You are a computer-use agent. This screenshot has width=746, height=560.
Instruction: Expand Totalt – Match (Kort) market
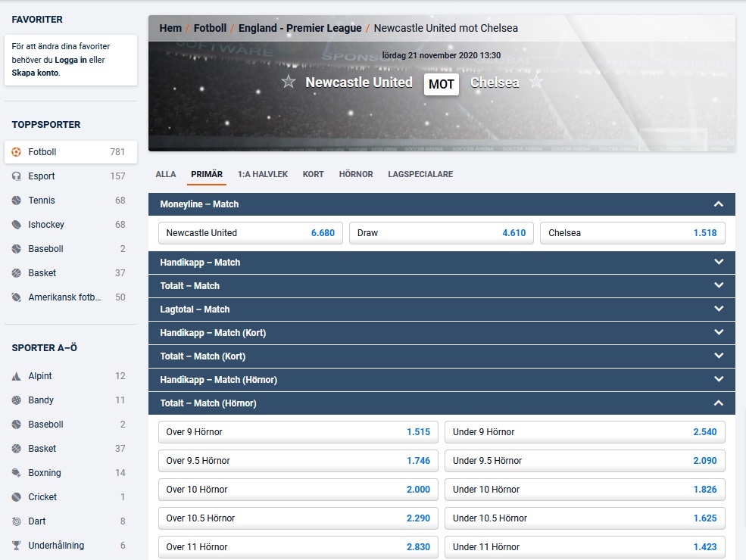[719, 356]
